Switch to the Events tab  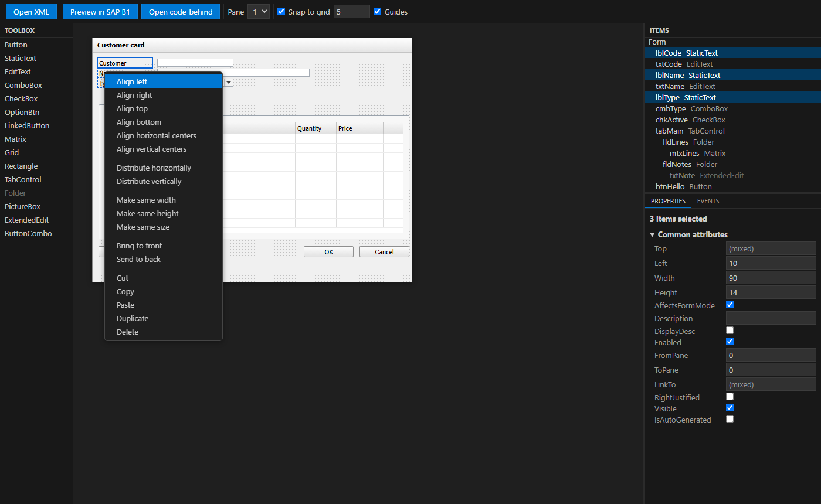tap(708, 201)
